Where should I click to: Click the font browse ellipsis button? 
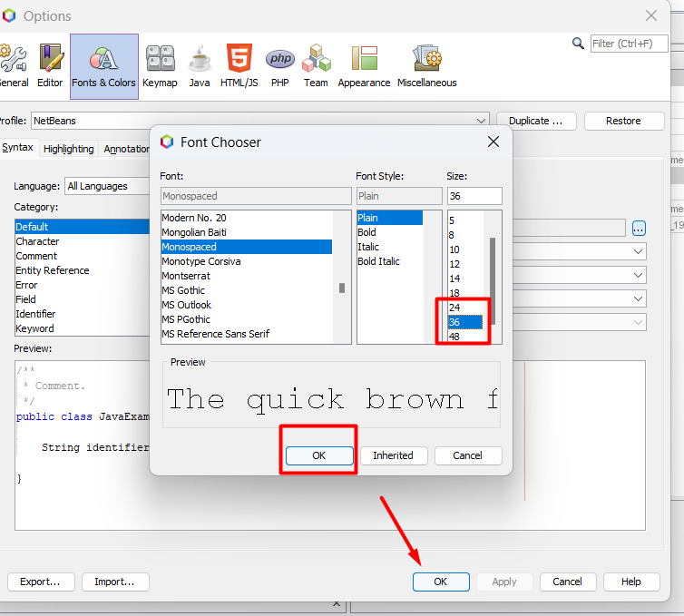pos(639,228)
